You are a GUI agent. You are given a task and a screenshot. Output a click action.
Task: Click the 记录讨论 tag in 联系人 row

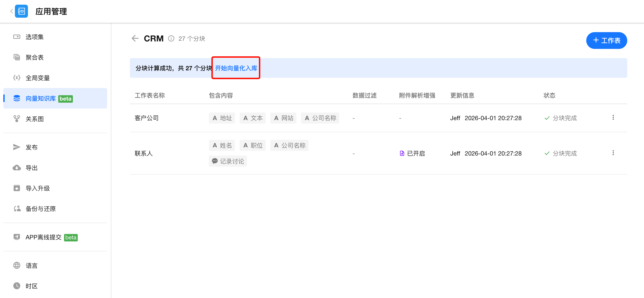(228, 161)
